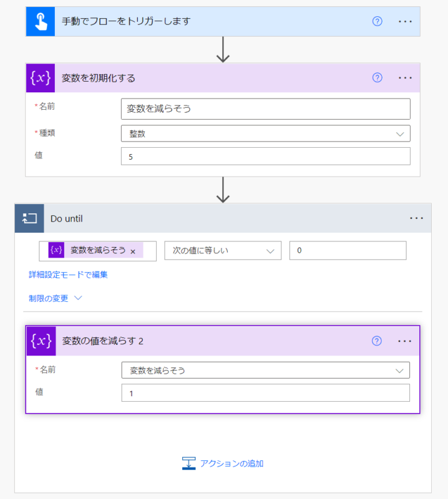Remove the 変数を減らそう token from condition

pos(133,251)
